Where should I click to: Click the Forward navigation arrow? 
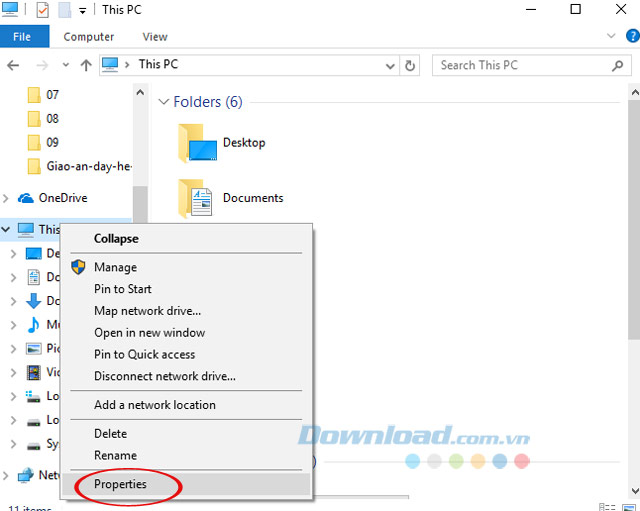coord(42,65)
